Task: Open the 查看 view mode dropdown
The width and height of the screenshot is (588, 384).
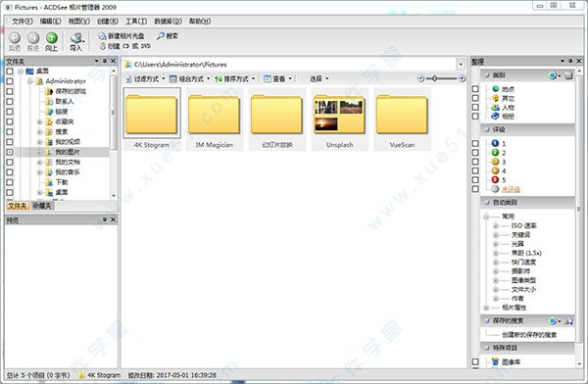Action: (278, 78)
